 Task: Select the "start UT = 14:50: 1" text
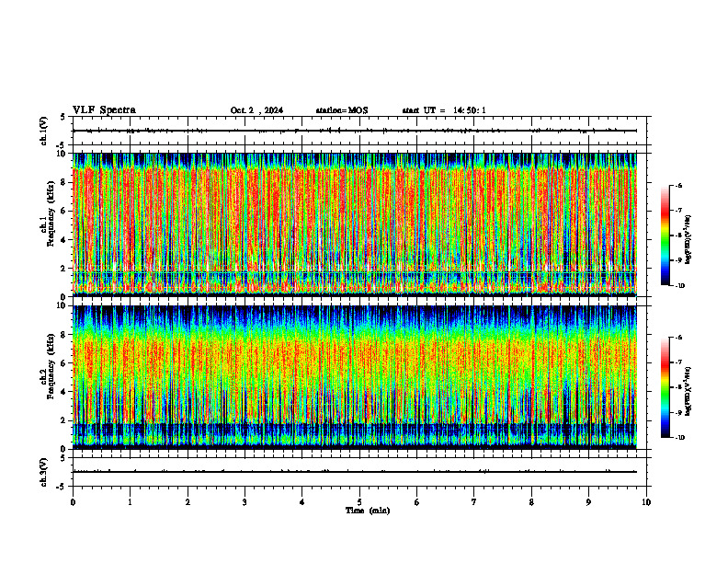[444, 110]
